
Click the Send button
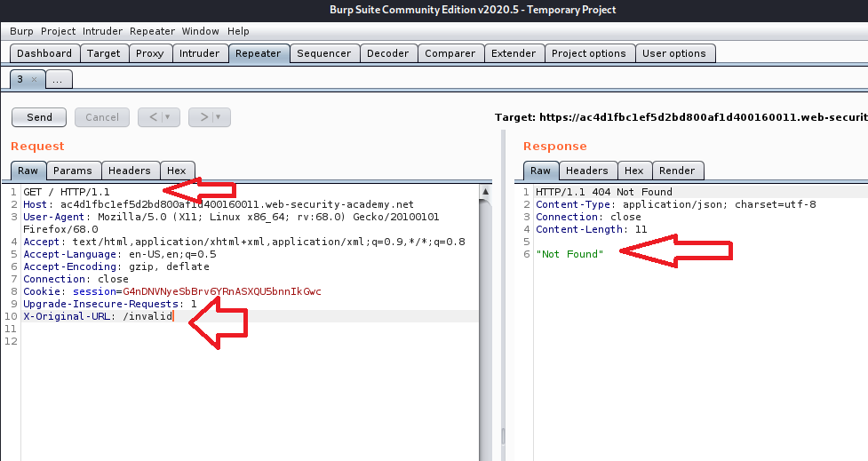click(x=39, y=117)
